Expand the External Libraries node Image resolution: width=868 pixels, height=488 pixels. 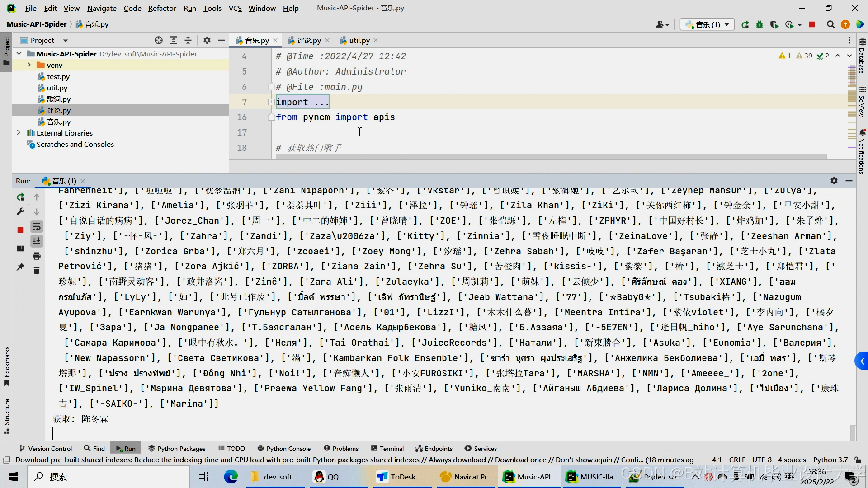pyautogui.click(x=19, y=133)
